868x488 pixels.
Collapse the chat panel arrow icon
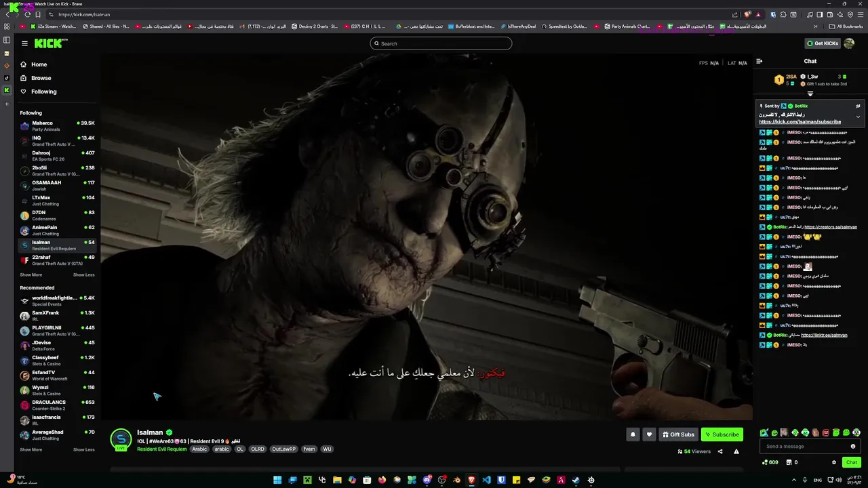[759, 61]
